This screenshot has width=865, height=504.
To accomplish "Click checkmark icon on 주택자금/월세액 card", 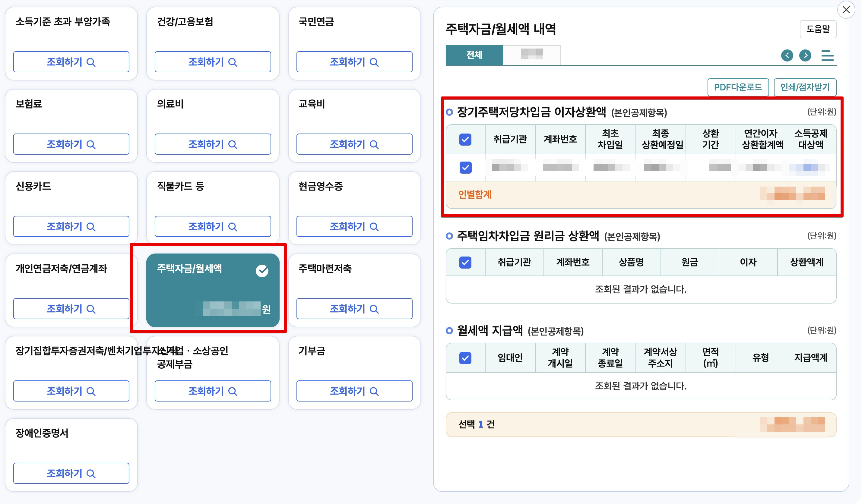I will (x=263, y=271).
